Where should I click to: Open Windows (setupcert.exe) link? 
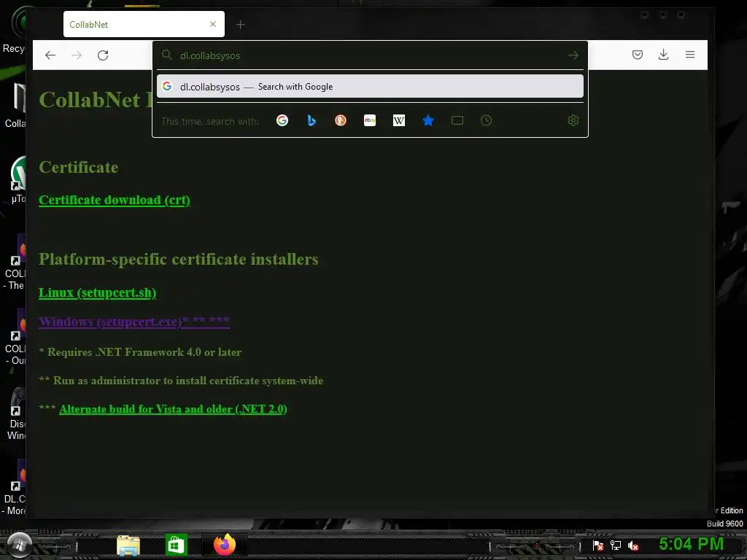tap(134, 322)
